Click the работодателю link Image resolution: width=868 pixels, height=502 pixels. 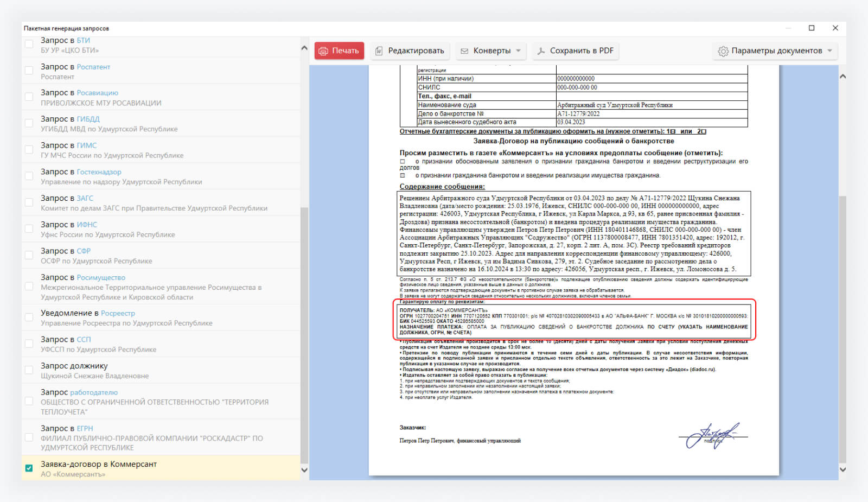coord(94,392)
